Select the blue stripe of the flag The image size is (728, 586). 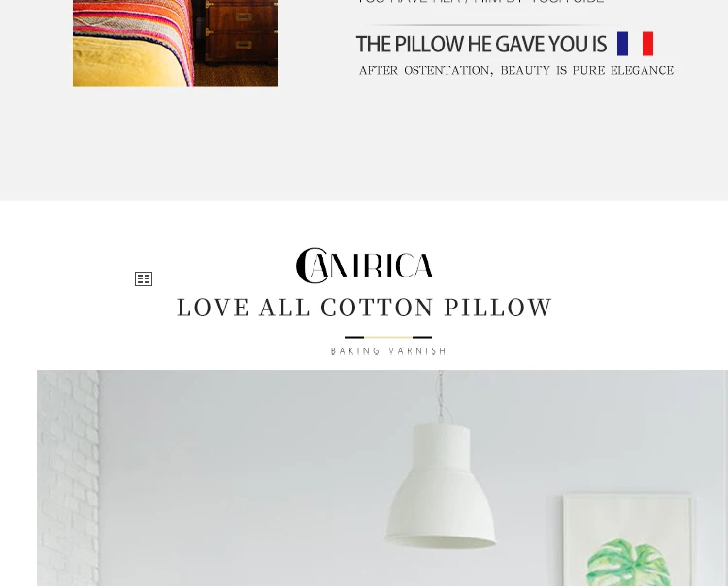click(x=622, y=44)
